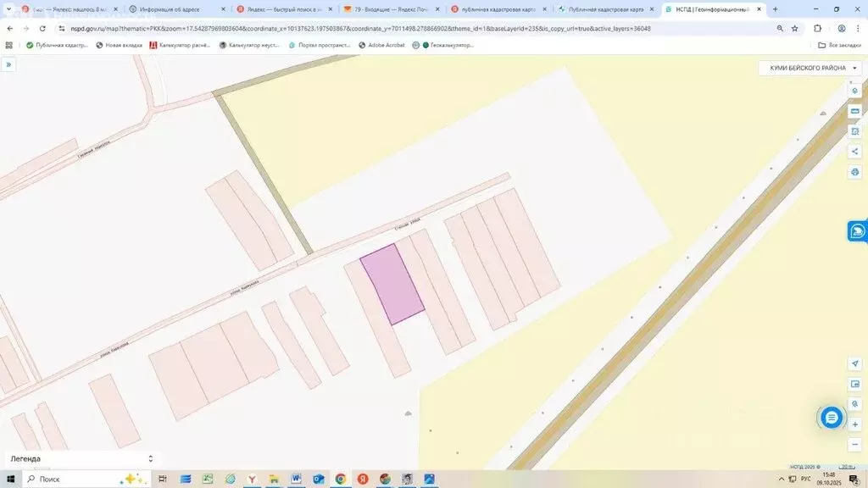The image size is (868, 488).
Task: Reload the current page
Action: pos(42,28)
